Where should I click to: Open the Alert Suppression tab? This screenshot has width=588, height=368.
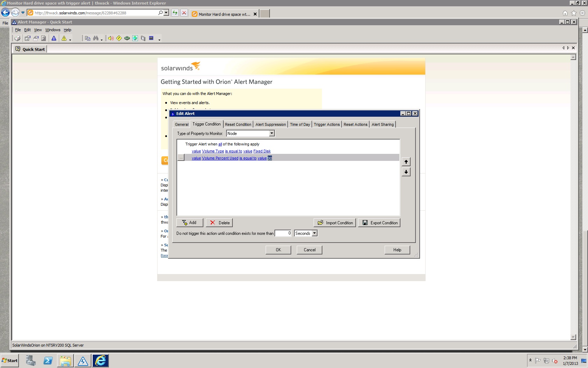[271, 124]
